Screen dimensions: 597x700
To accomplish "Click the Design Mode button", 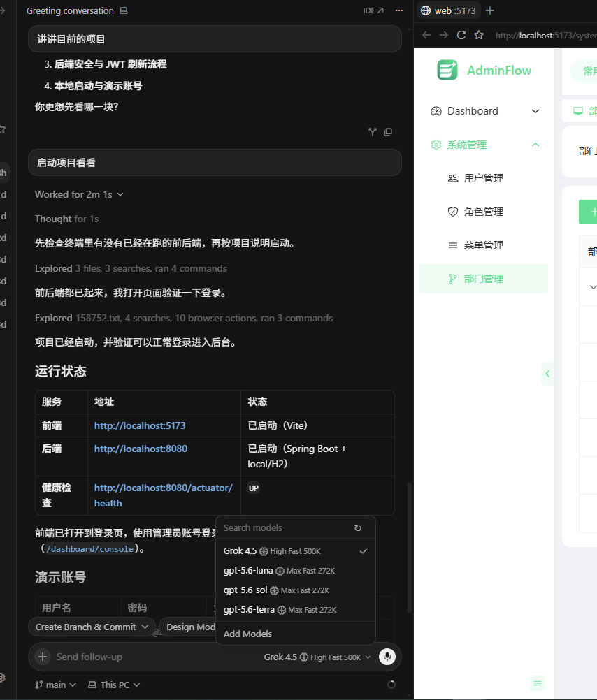I will 187,627.
